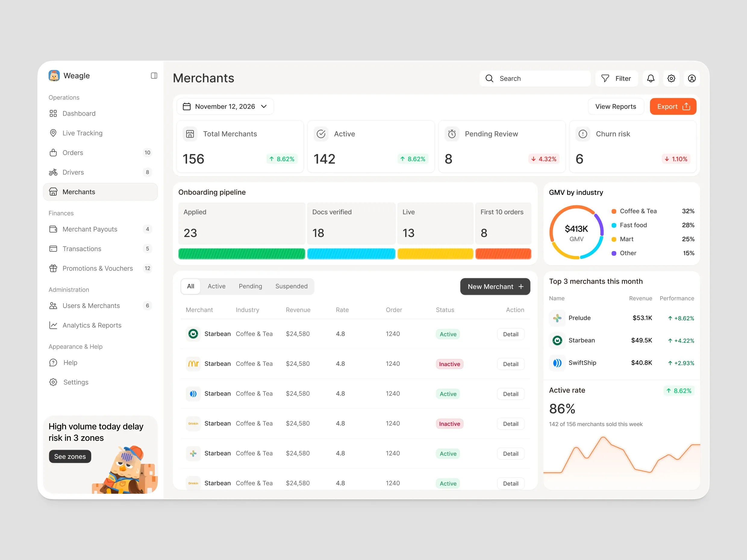Click the SwiftShip logo in top merchants
This screenshot has height=560, width=747.
557,363
